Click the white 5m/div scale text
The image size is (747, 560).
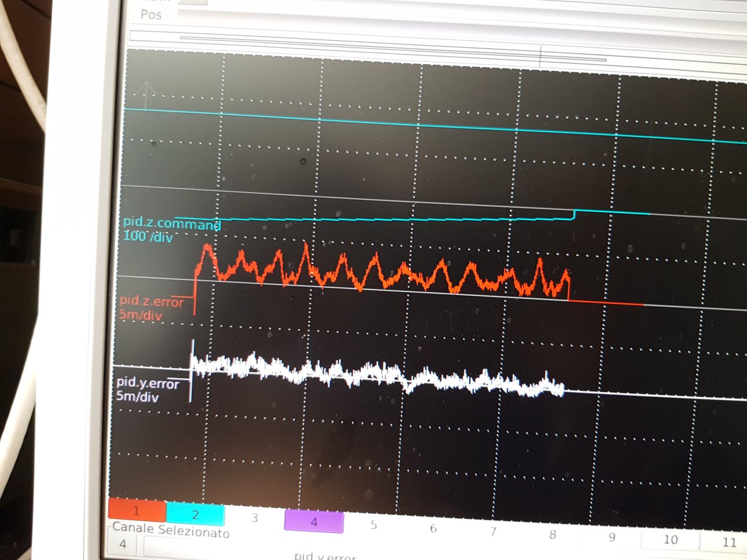[x=137, y=397]
